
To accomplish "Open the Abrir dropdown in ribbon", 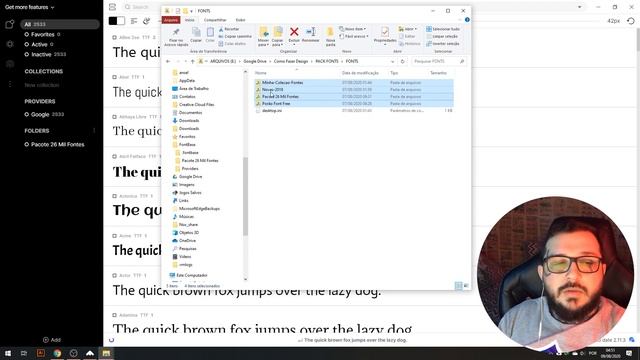I will [x=407, y=29].
